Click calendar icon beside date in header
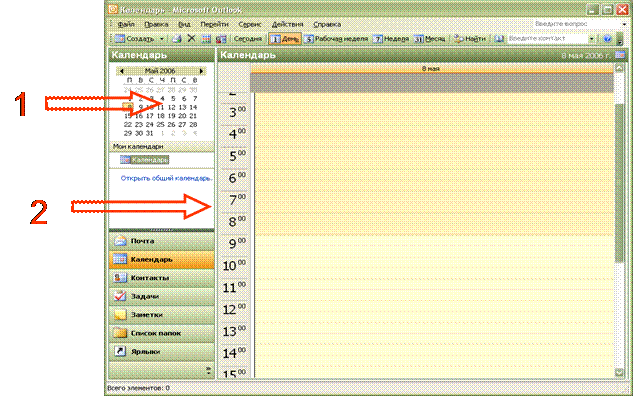 pos(620,55)
